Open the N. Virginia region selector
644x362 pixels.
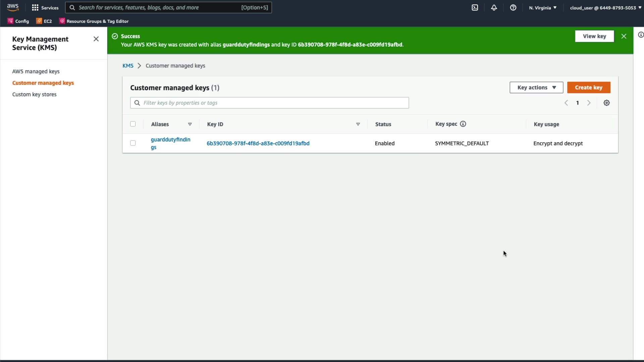(x=543, y=8)
